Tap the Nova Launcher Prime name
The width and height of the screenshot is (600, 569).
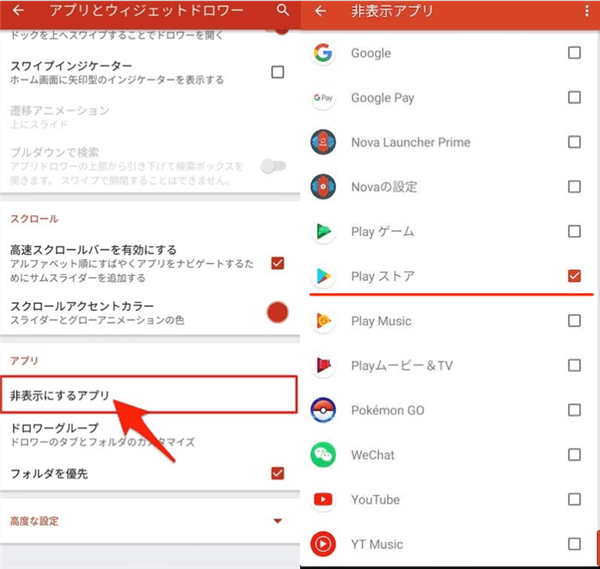tap(411, 142)
